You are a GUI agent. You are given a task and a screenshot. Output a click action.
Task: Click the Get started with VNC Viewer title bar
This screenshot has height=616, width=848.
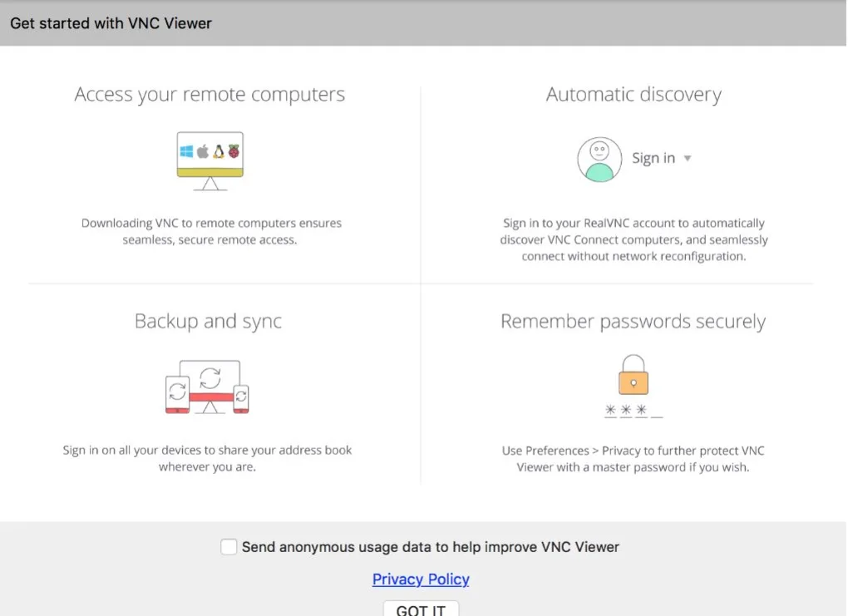pos(111,23)
